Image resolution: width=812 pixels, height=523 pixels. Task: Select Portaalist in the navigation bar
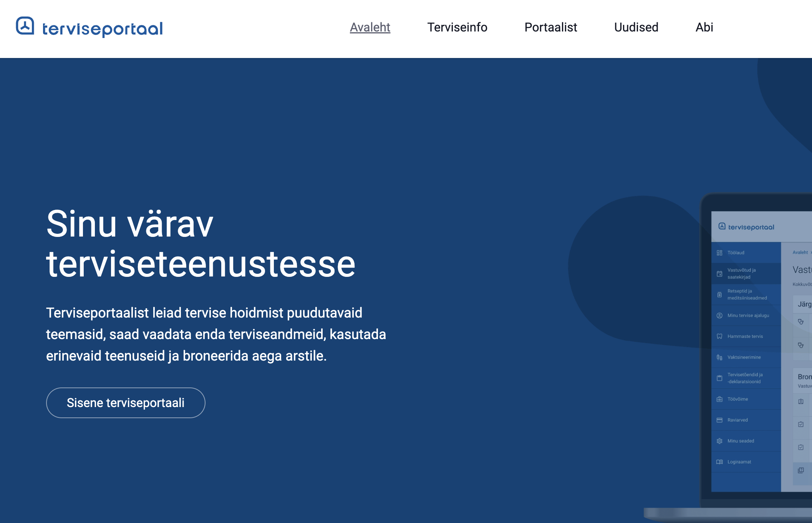pyautogui.click(x=550, y=27)
